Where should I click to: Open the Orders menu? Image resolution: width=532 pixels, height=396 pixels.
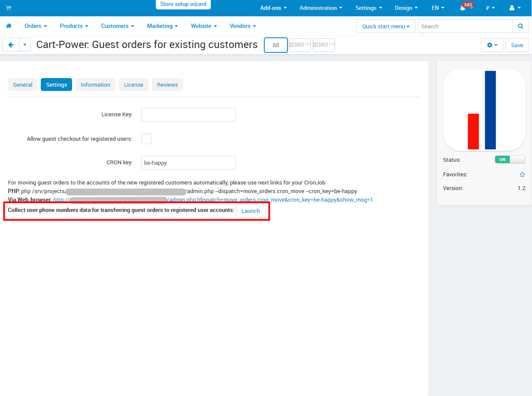pyautogui.click(x=36, y=26)
